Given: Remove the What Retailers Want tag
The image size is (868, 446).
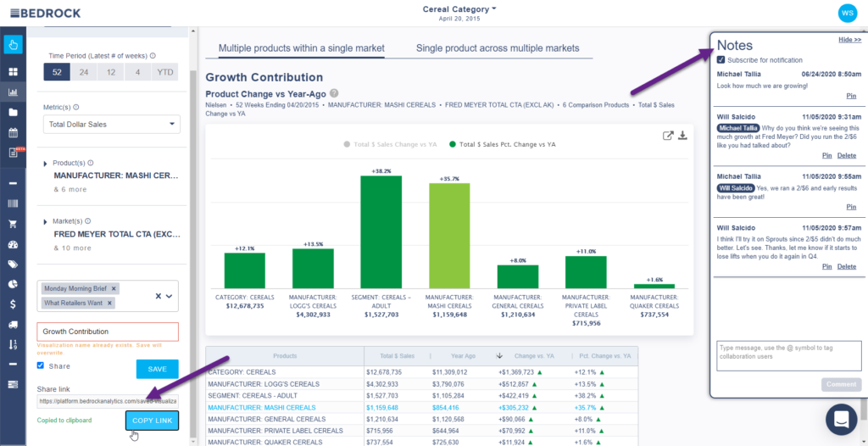Looking at the screenshot, I should click(x=109, y=303).
